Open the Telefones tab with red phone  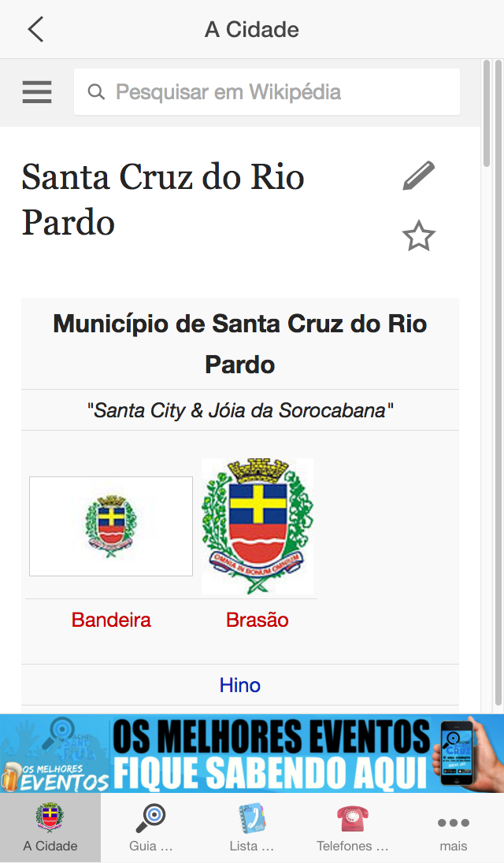[x=353, y=828]
